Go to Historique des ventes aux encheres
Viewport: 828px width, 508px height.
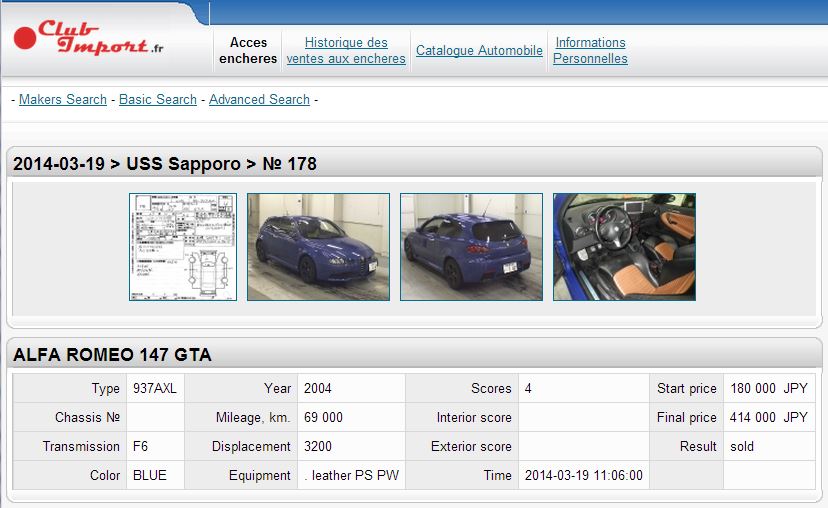[x=346, y=50]
